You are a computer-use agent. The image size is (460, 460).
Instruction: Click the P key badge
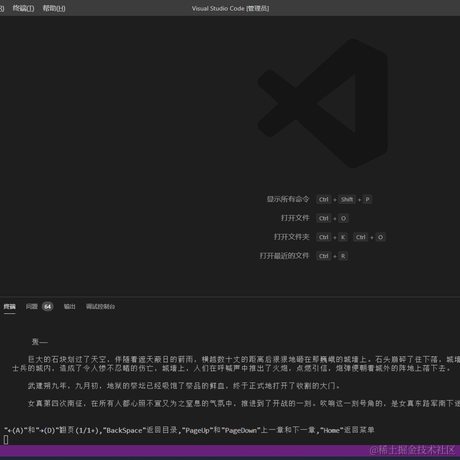tap(367, 199)
